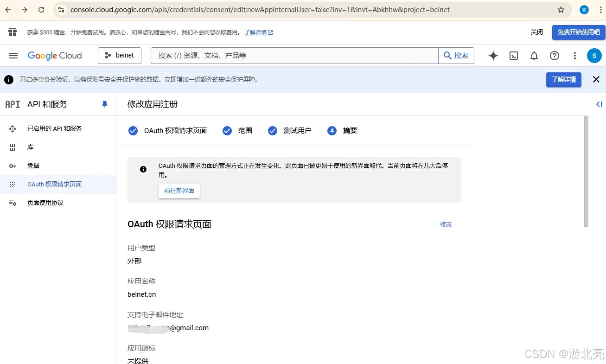The width and height of the screenshot is (606, 364).
Task: Click the checkmark icon for OAuth 权限请求页面 step
Action: (x=133, y=131)
